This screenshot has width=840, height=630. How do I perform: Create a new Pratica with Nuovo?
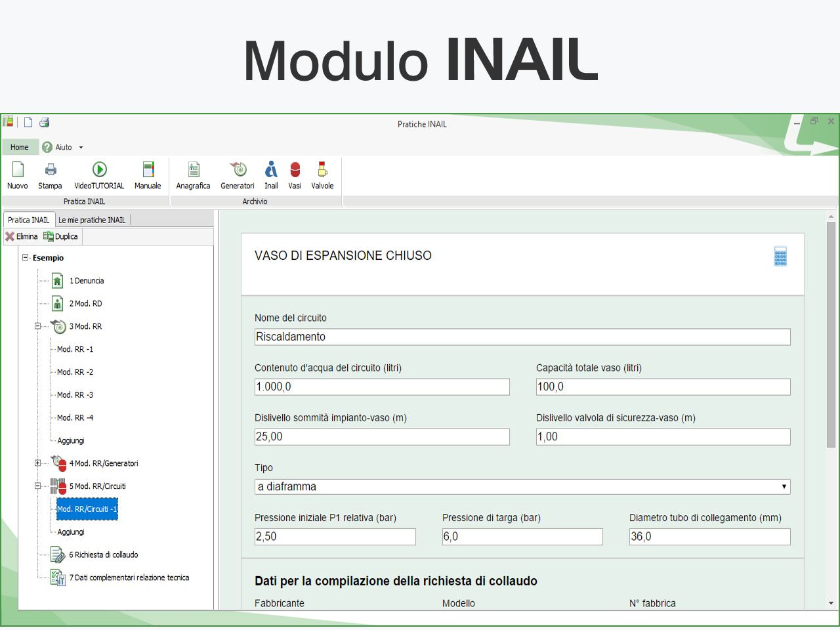pos(18,175)
